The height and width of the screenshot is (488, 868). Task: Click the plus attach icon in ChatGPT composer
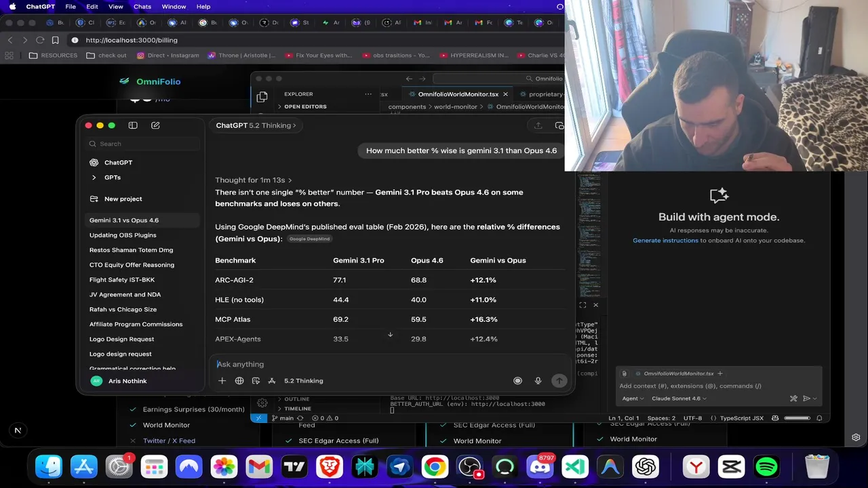pos(222,381)
